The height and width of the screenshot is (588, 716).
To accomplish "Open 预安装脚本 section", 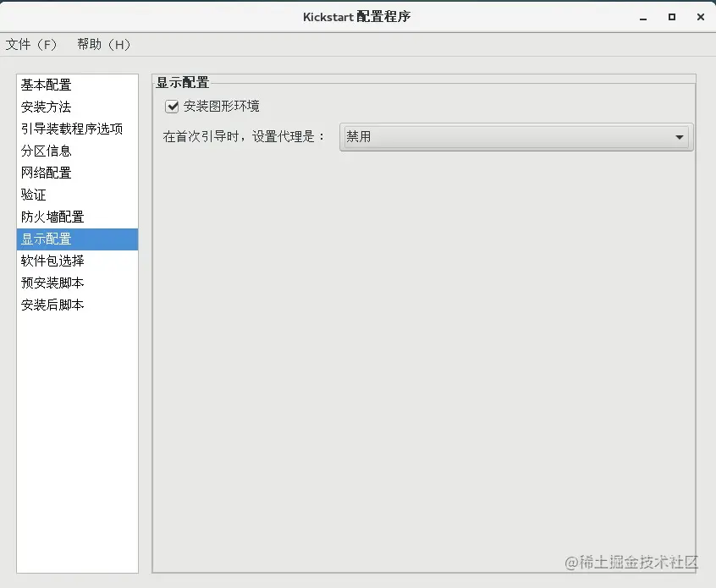I will pos(77,283).
